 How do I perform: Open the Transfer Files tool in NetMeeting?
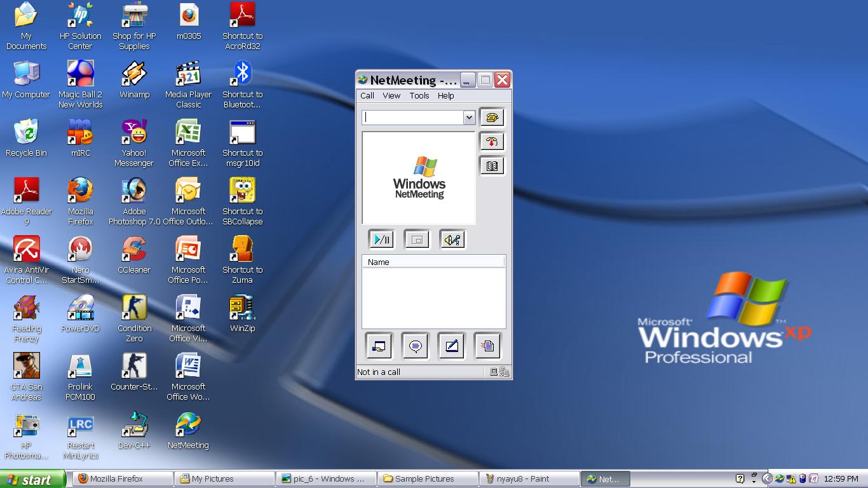click(x=487, y=346)
